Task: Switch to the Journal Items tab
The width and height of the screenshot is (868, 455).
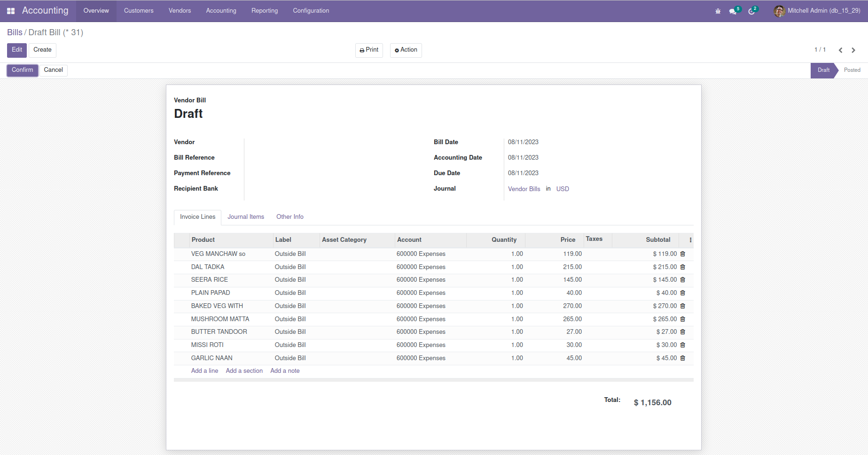Action: [x=246, y=217]
